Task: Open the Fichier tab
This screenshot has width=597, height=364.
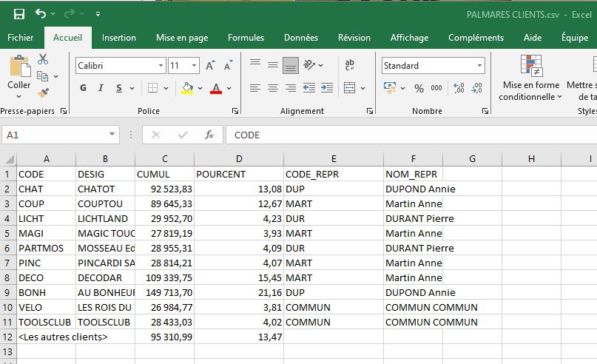Action: [x=21, y=38]
